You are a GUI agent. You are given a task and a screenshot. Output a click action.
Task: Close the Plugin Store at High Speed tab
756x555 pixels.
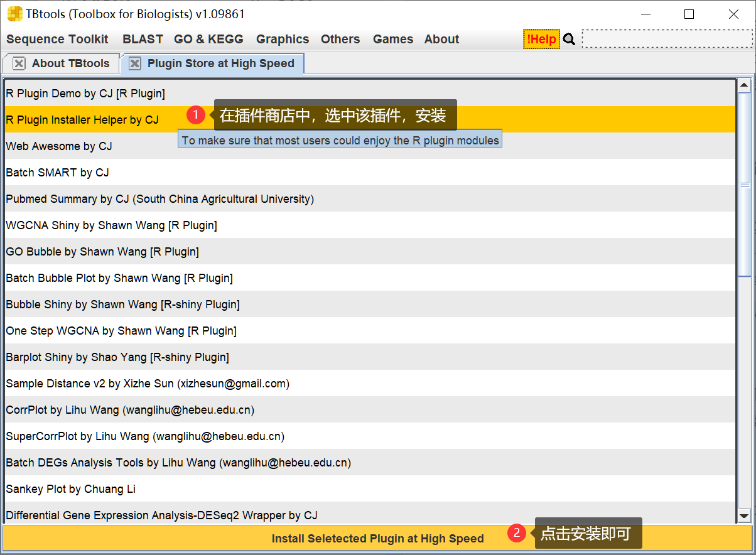click(134, 63)
